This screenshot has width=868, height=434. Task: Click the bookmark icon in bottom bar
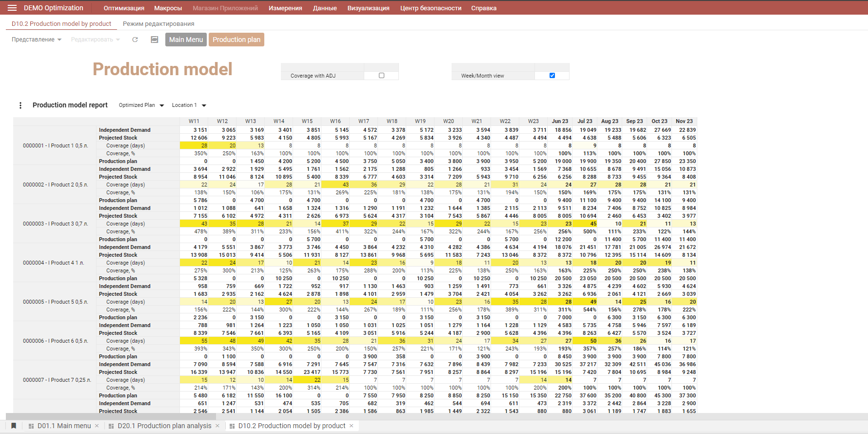14,426
